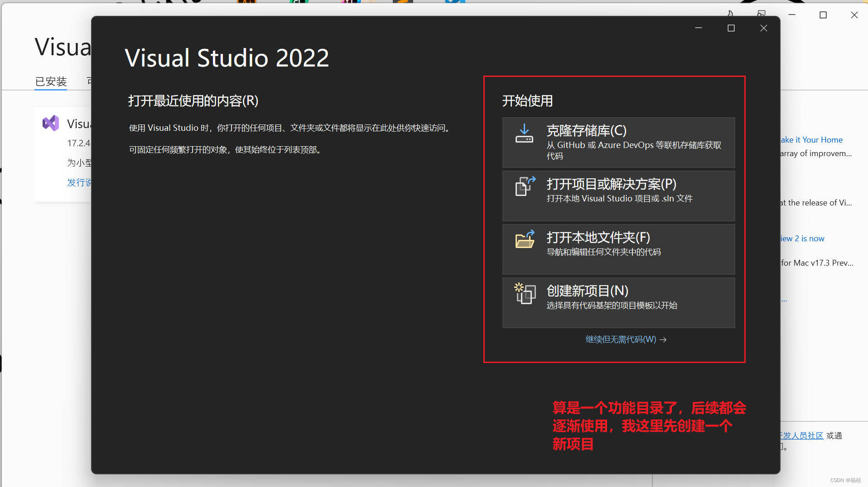Click the clone repository download icon
Viewport: 868px width, 487px height.
coord(524,133)
